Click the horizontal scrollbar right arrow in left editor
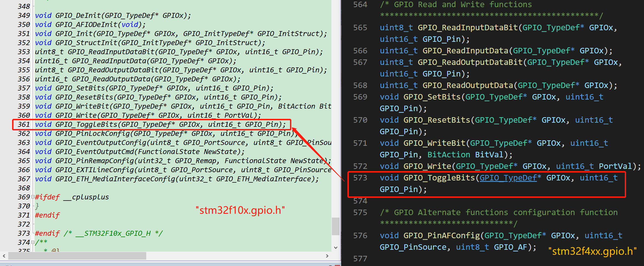 [327, 256]
